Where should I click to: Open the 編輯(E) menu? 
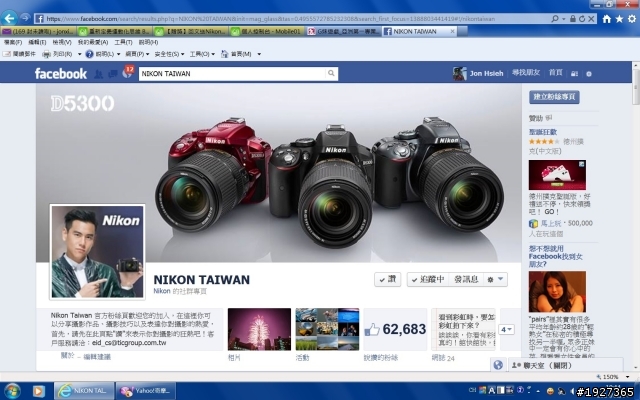37,42
